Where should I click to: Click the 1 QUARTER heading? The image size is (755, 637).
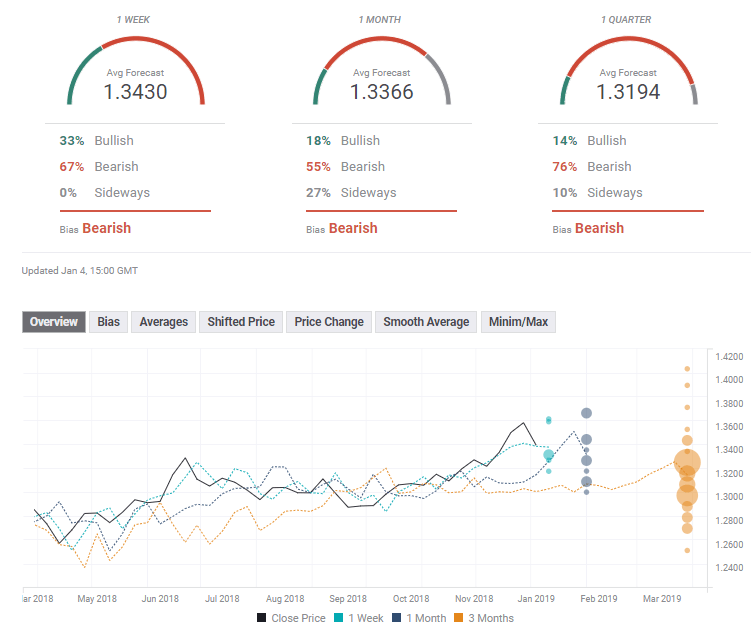tap(626, 20)
